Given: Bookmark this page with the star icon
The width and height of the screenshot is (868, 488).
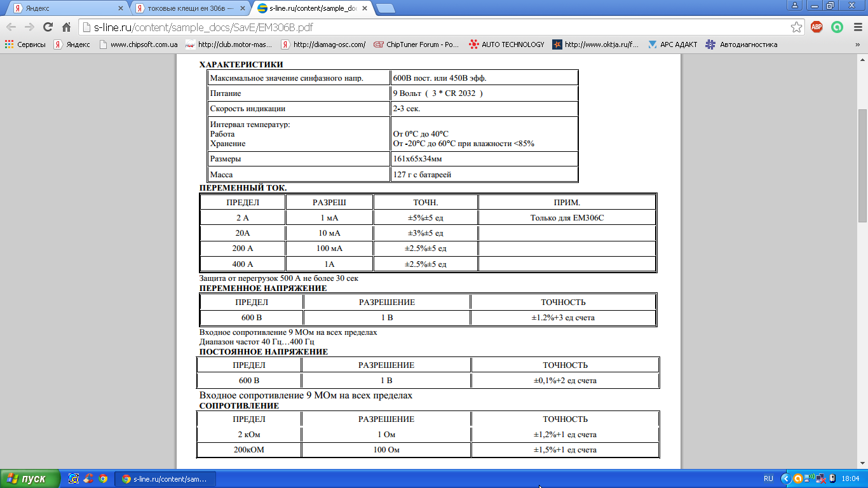Looking at the screenshot, I should tap(796, 27).
